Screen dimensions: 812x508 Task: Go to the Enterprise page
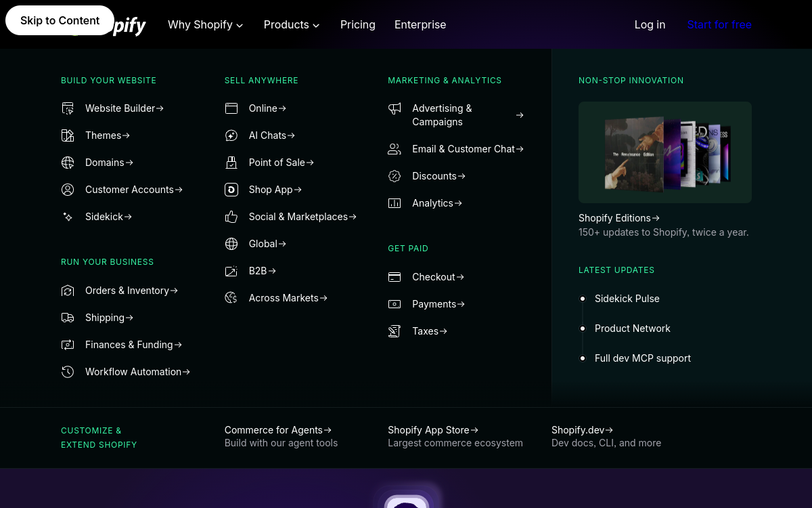(420, 24)
